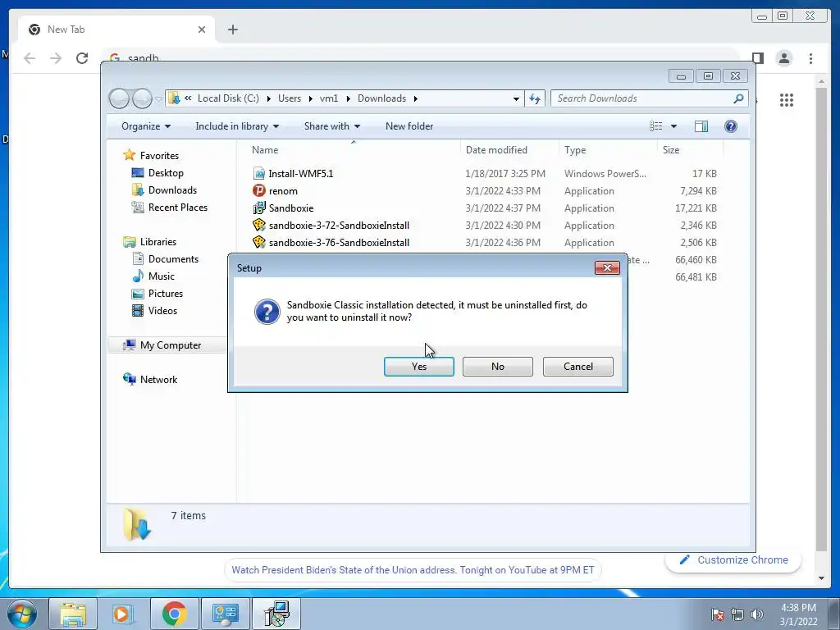Click the change view icon in Explorer
Screen dimensions: 840x630
pyautogui.click(x=655, y=126)
